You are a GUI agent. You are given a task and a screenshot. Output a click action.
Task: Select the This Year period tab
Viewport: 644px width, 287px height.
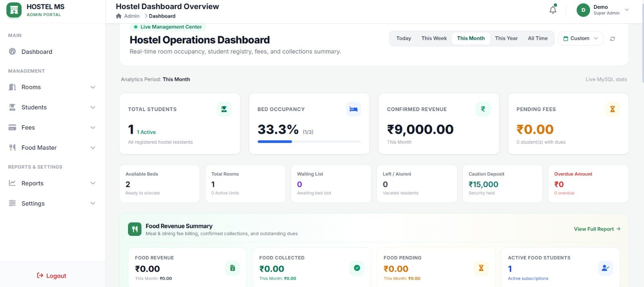[x=506, y=38]
